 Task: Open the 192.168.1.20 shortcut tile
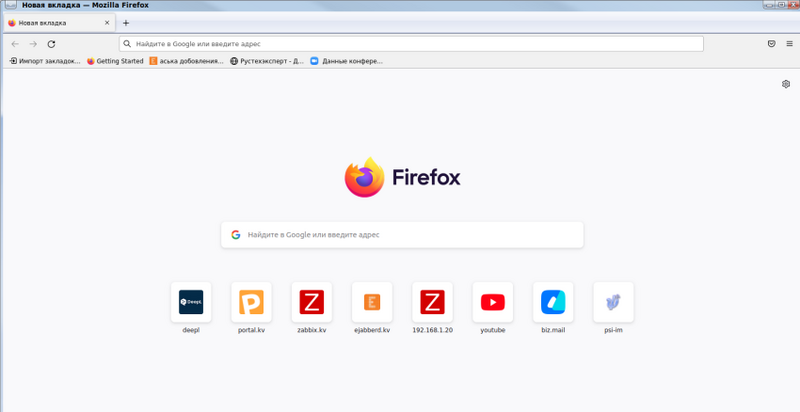(432, 302)
